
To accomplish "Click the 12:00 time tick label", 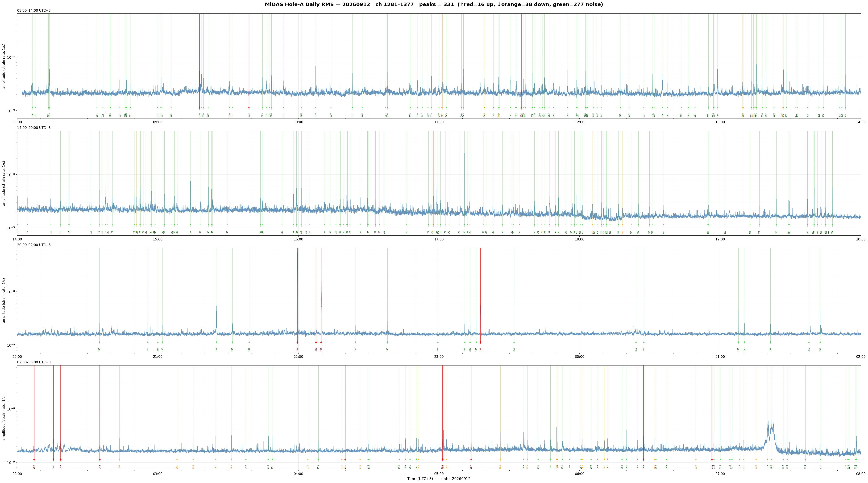I will 580,122.
